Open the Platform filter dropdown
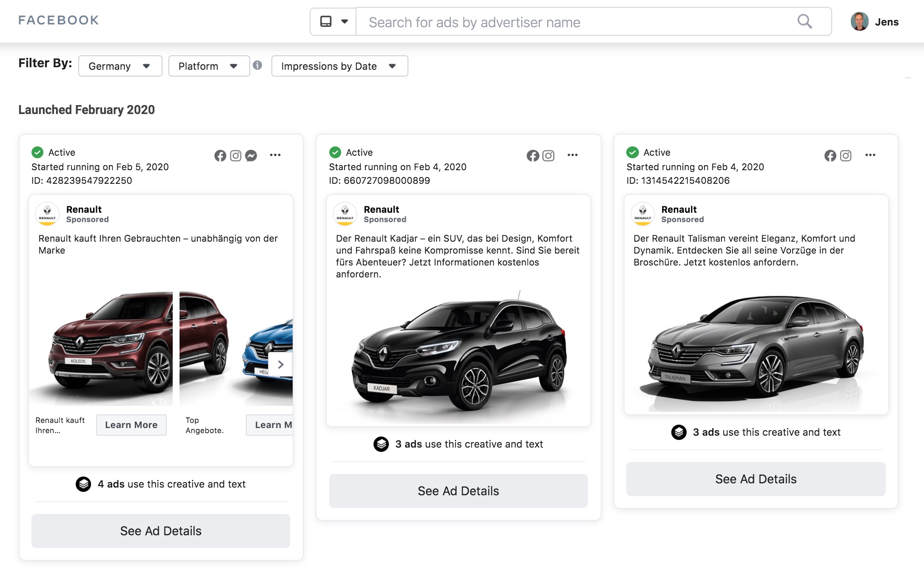 click(x=209, y=66)
